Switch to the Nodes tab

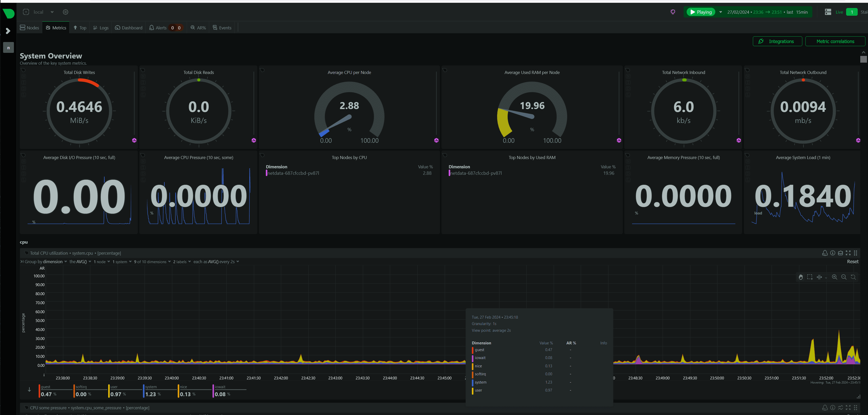click(30, 28)
